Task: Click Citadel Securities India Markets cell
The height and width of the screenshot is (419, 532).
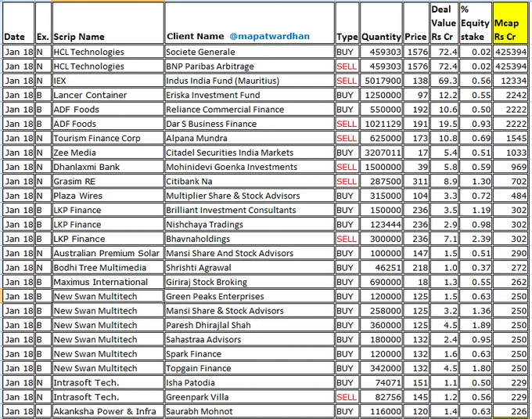Action: (250, 153)
